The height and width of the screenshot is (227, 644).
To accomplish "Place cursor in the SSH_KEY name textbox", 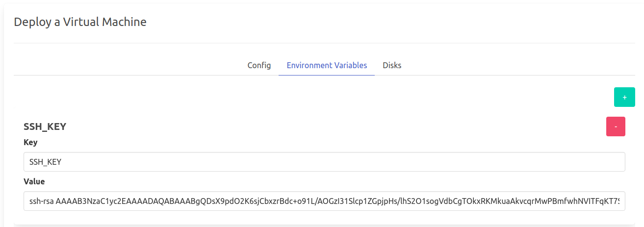I will 324,162.
